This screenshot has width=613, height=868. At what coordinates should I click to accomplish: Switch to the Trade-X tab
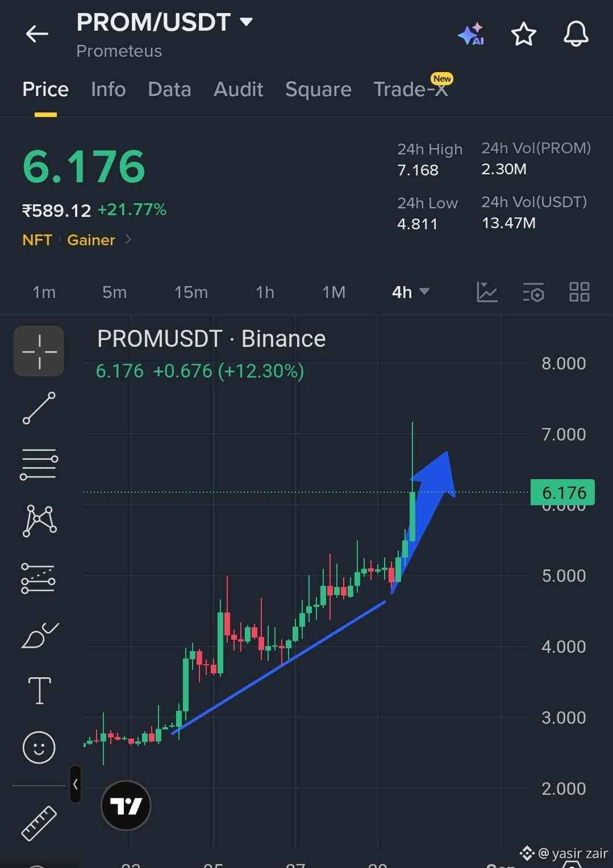pos(411,89)
